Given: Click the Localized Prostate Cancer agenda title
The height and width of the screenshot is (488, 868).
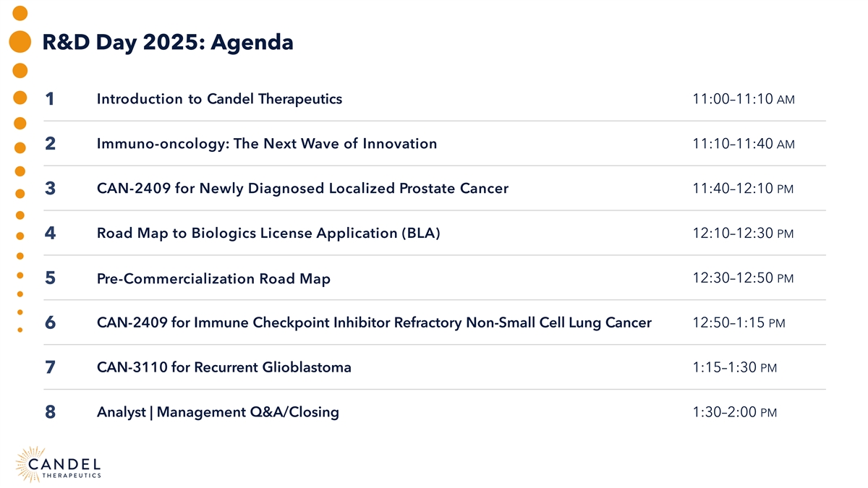Looking at the screenshot, I should pos(302,188).
